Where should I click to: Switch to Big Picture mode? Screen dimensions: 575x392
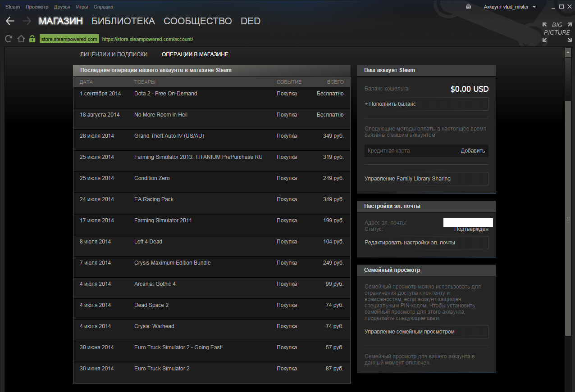[x=557, y=32]
